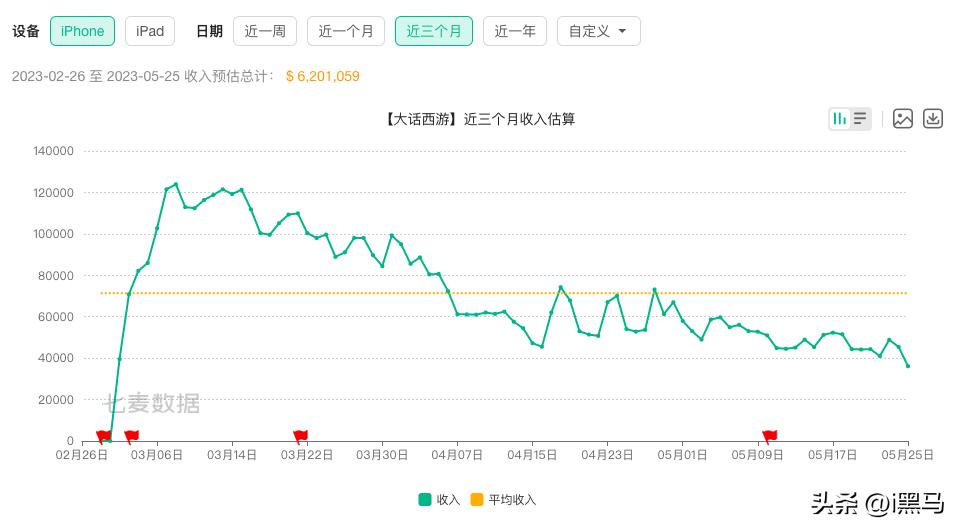Choose the 近一周 date range
This screenshot has height=532, width=961.
coord(265,31)
